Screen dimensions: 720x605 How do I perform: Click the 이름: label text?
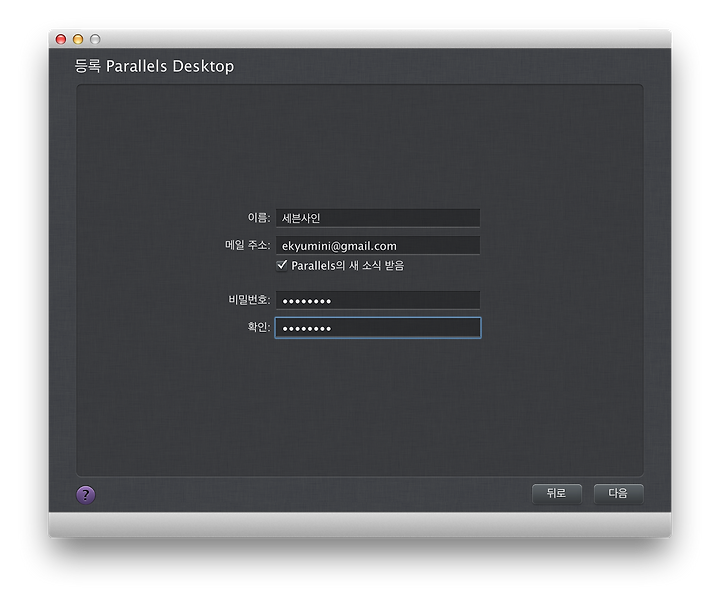pyautogui.click(x=259, y=217)
